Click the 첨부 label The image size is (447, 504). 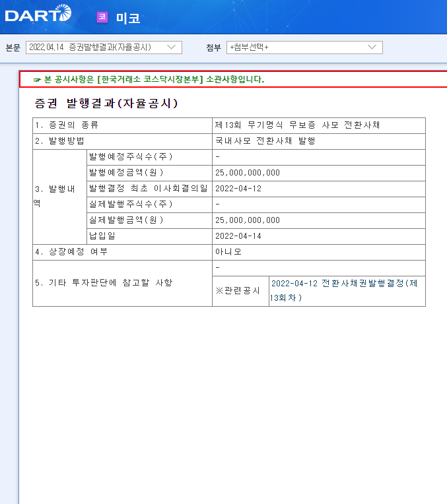[214, 48]
